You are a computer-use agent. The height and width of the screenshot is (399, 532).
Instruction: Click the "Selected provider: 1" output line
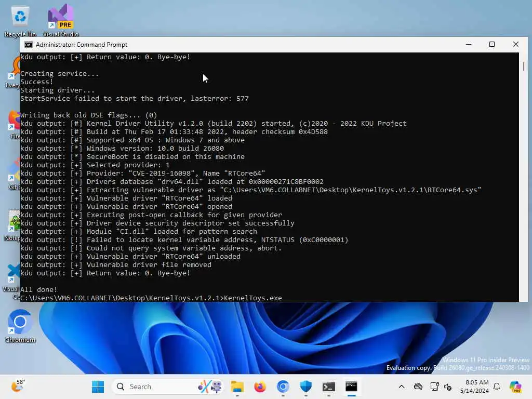(95, 165)
